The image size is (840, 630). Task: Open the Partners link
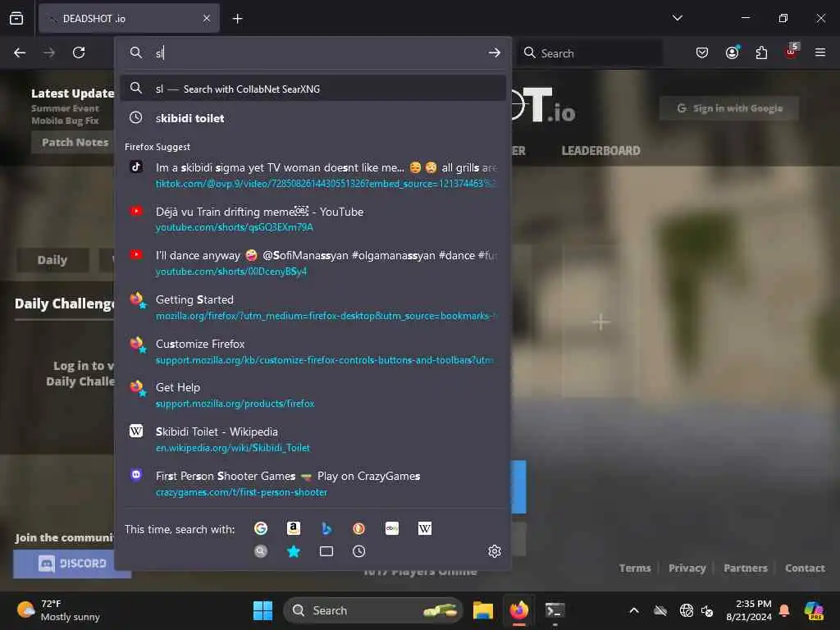pos(745,568)
